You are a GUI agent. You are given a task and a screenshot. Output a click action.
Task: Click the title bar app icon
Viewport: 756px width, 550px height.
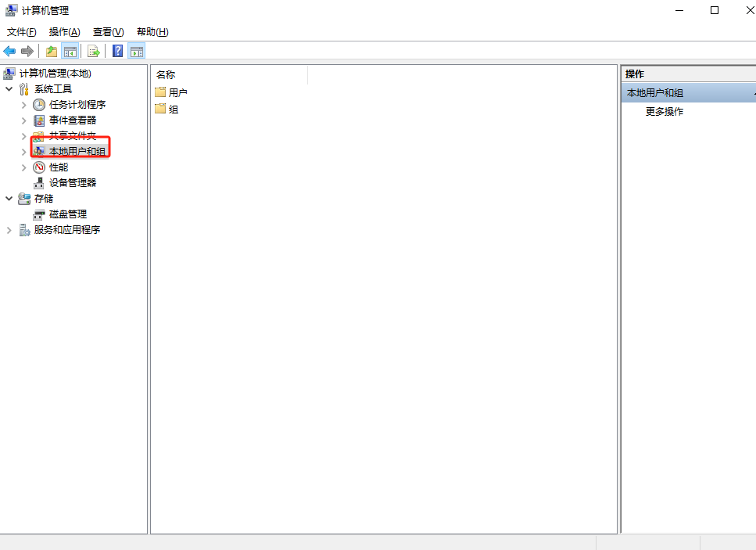point(12,10)
